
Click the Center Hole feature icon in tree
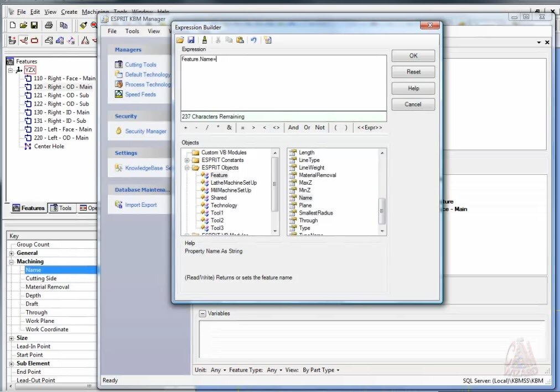tap(28, 147)
